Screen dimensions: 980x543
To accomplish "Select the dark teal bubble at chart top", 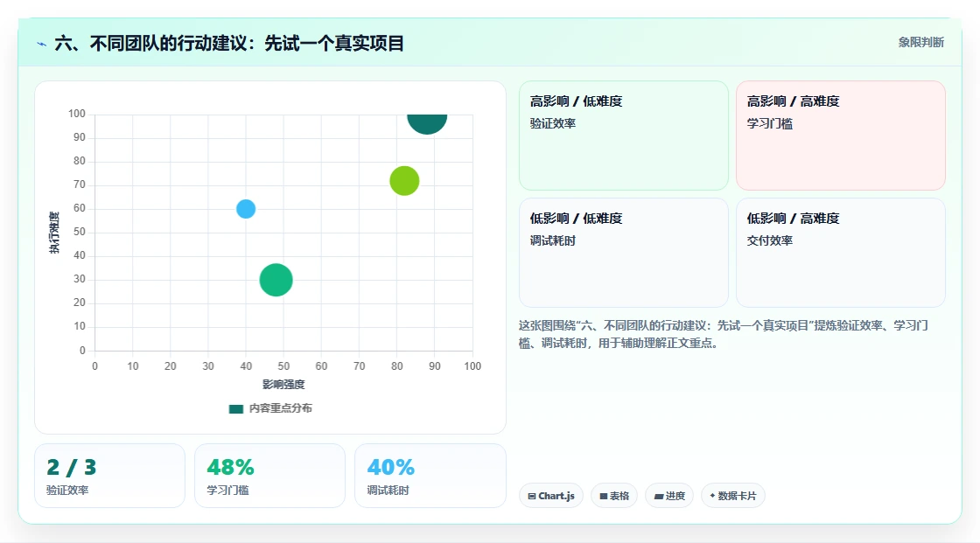I will click(x=427, y=123).
